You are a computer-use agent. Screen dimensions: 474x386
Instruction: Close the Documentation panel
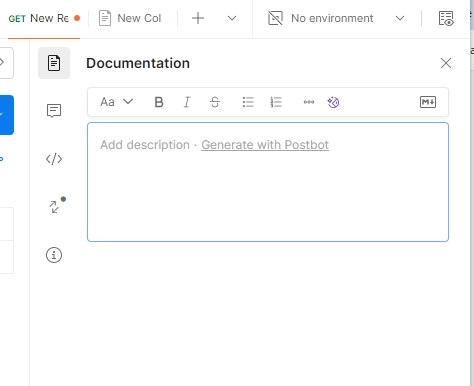pos(446,63)
